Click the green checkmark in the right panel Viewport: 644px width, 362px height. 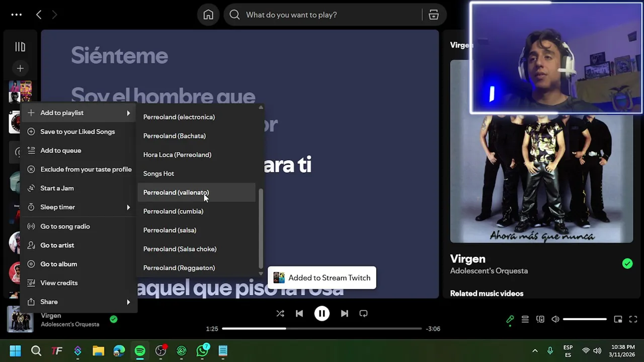tap(627, 263)
